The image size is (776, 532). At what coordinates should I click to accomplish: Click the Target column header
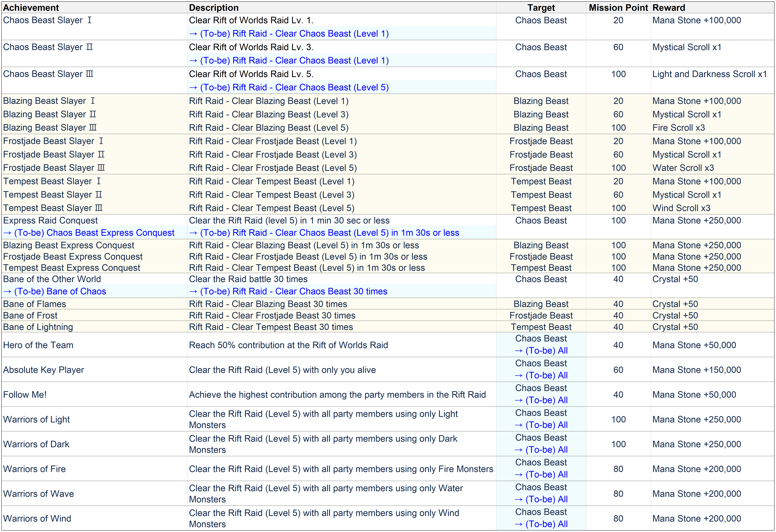click(x=541, y=7)
